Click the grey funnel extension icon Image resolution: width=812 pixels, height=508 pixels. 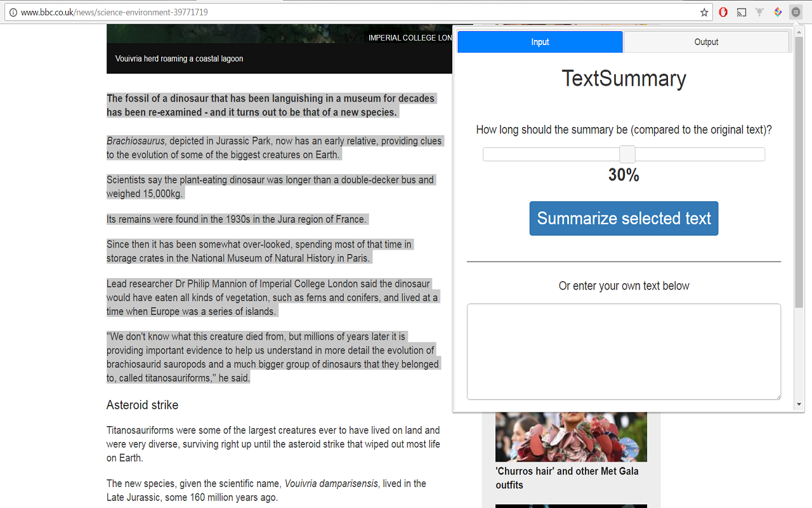759,12
